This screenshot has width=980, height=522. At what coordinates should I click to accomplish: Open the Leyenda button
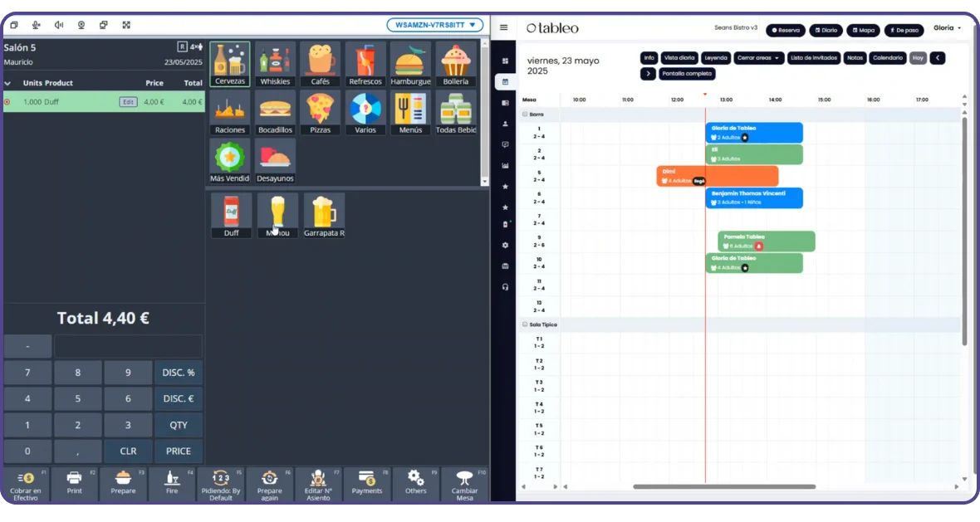point(716,58)
